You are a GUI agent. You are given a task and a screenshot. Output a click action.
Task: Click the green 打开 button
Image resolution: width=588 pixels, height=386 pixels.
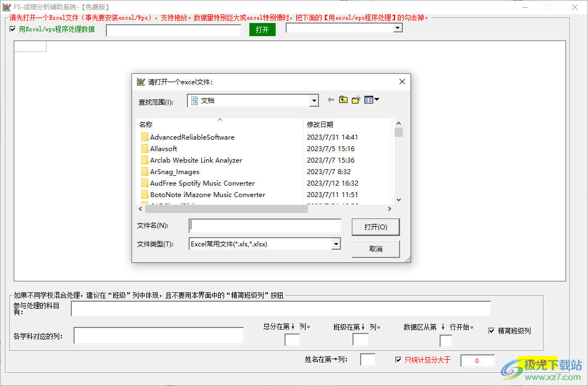point(262,29)
